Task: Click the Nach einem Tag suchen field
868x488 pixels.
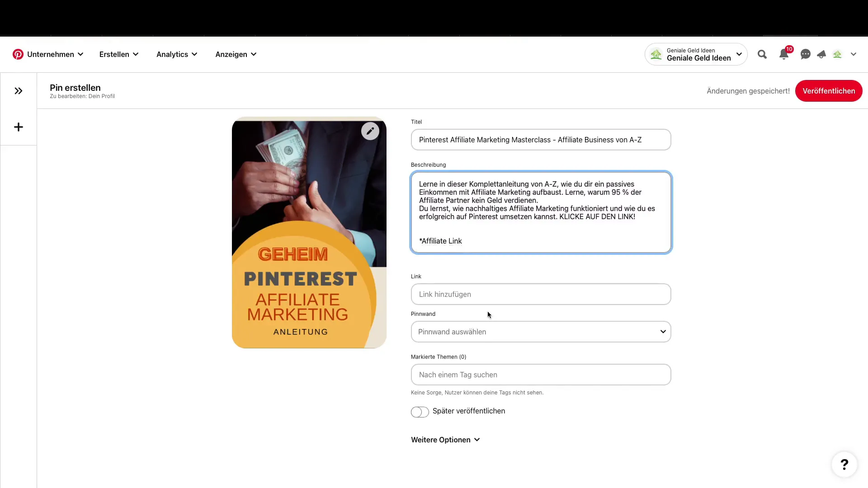Action: tap(541, 375)
